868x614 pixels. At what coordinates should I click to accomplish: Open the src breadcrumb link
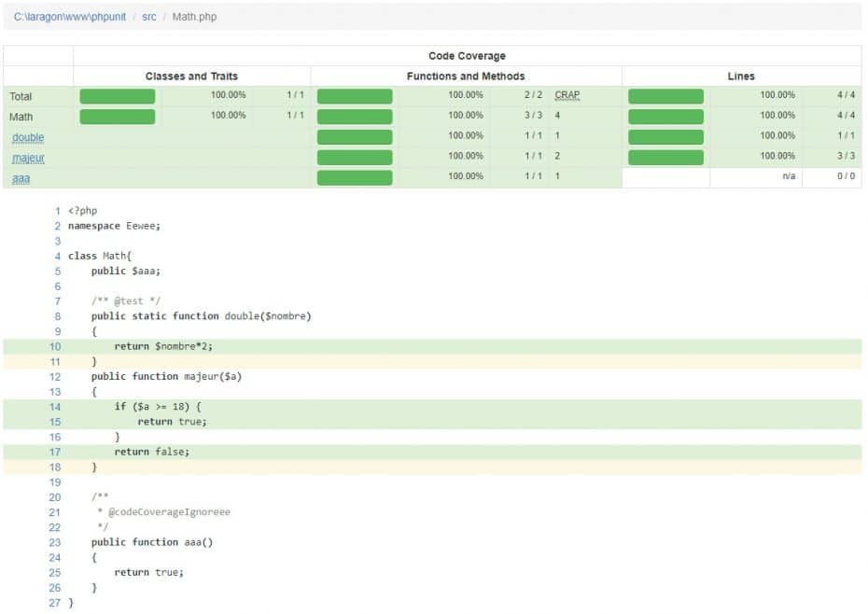(149, 17)
